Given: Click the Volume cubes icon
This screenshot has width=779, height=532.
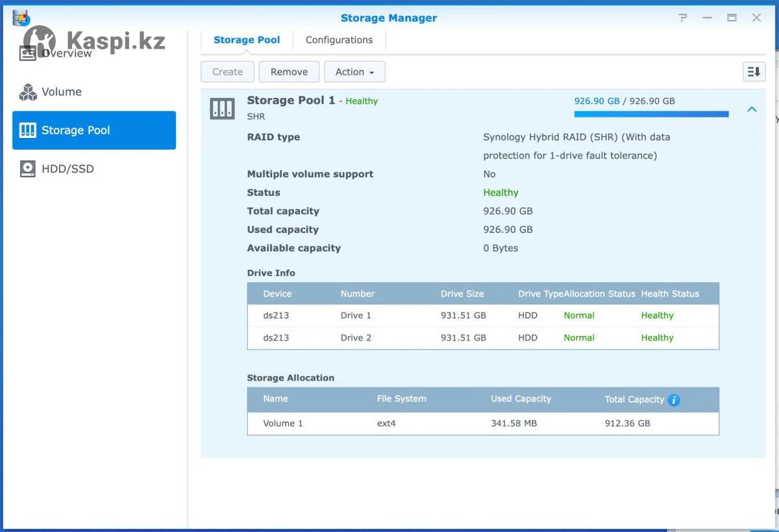Looking at the screenshot, I should click(28, 92).
